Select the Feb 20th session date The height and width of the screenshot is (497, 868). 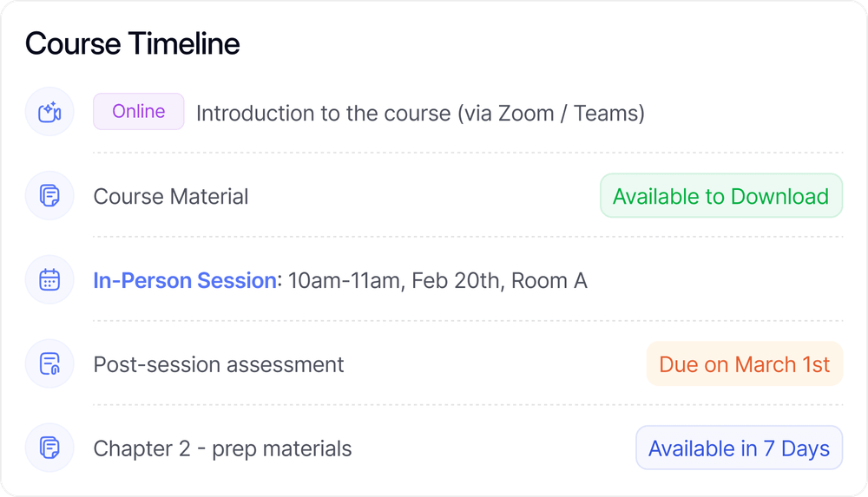pyautogui.click(x=457, y=281)
